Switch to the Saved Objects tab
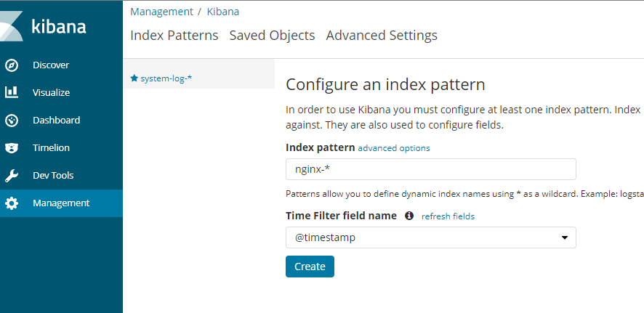The height and width of the screenshot is (313, 644). [272, 36]
